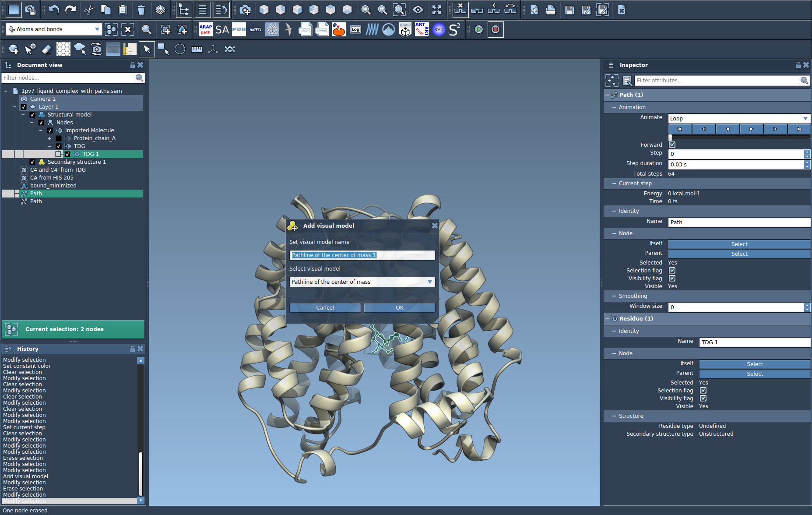The width and height of the screenshot is (812, 515).
Task: Click the green start simulation button
Action: coord(479,29)
